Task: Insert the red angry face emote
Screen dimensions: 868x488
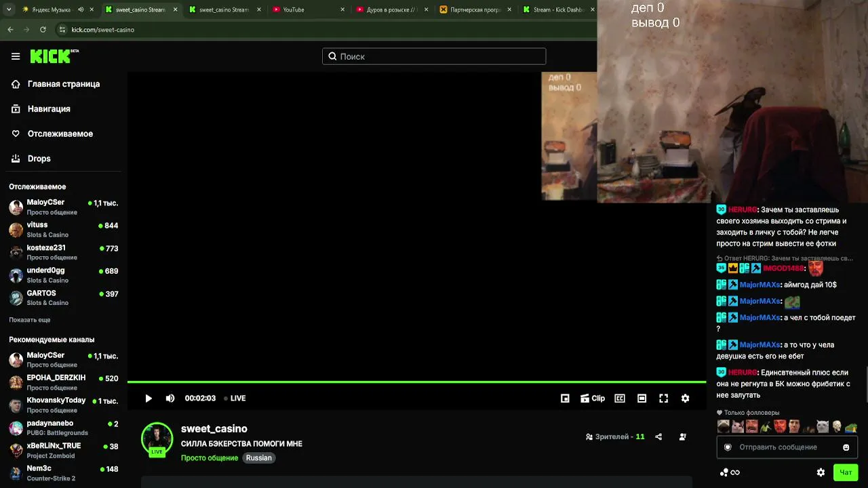Action: (780, 426)
